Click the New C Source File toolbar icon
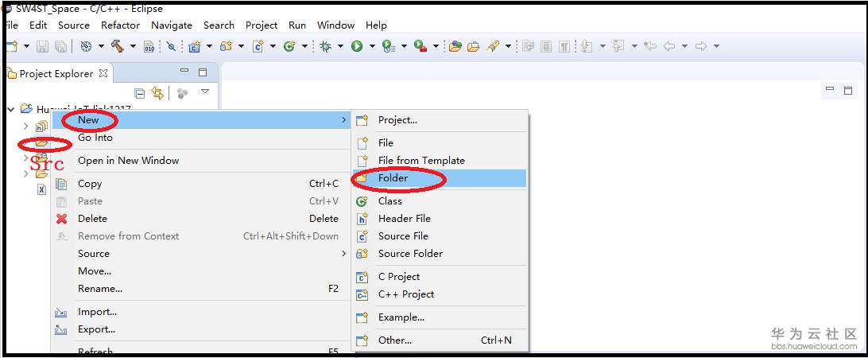The image size is (868, 358). pyautogui.click(x=258, y=47)
